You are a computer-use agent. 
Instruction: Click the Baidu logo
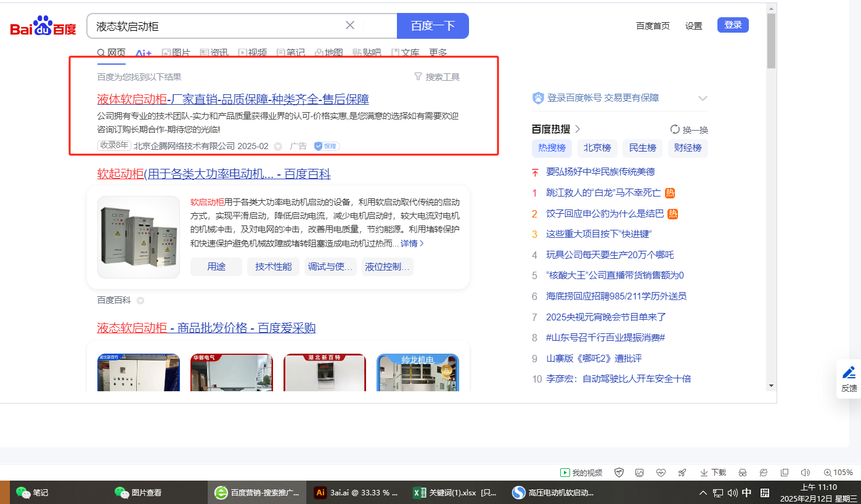[x=43, y=27]
